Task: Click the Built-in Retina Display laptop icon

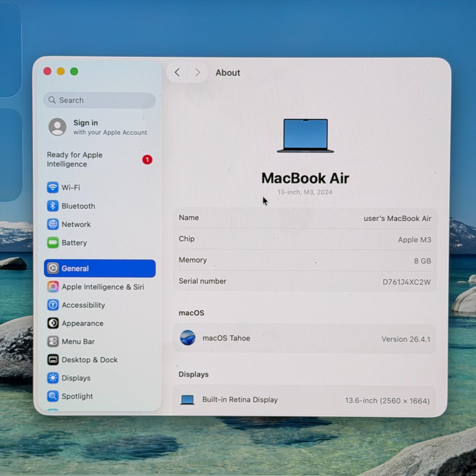Action: [x=187, y=400]
